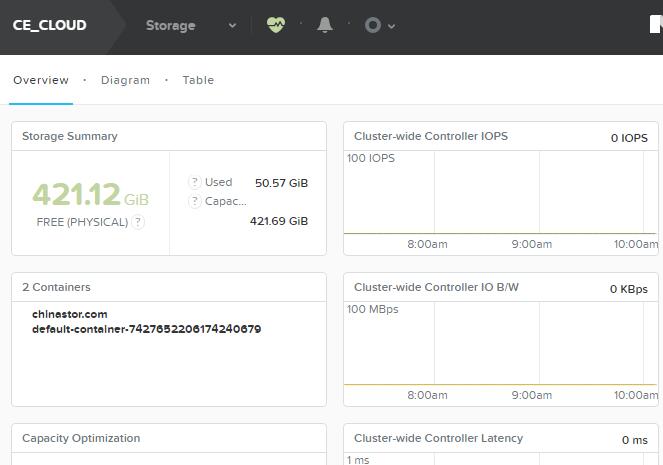Click the Cluster-wide Controller IO B/W chart
The height and width of the screenshot is (465, 663).
coord(500,345)
